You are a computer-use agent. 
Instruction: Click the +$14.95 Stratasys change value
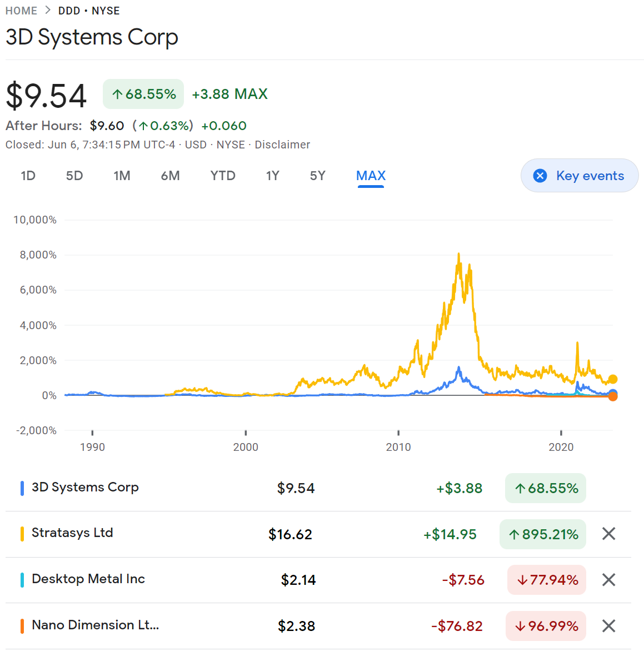click(450, 534)
